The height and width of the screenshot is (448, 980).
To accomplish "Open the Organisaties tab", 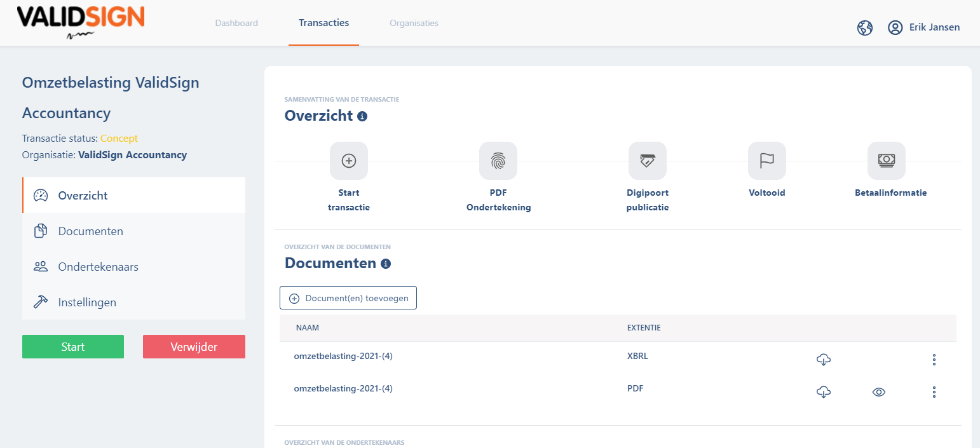I will 414,23.
